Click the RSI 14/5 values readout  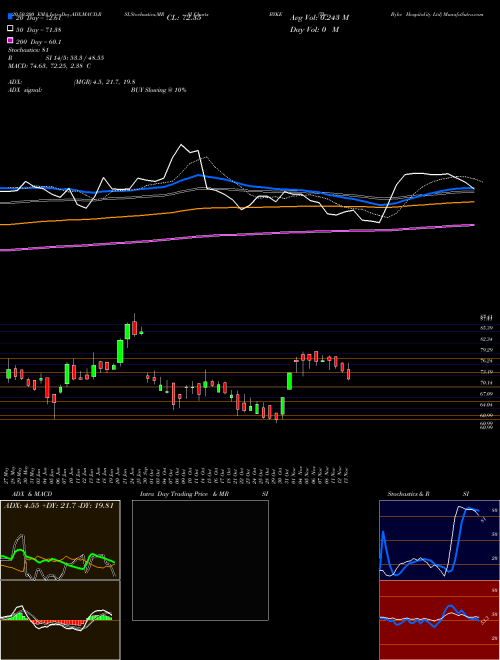[75, 58]
